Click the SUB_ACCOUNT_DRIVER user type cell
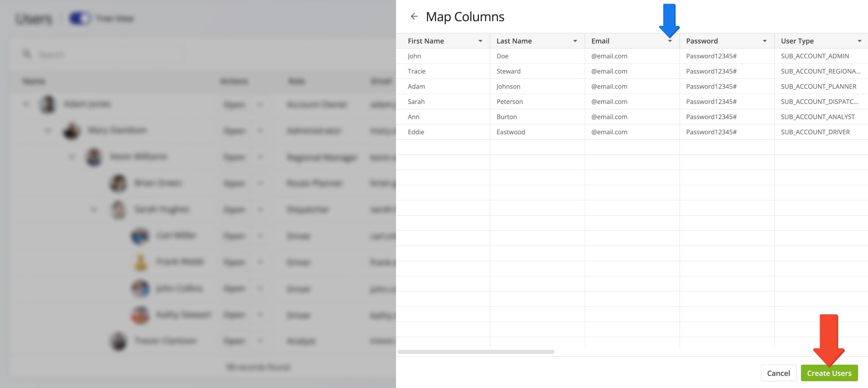The width and height of the screenshot is (868, 388). point(821,132)
